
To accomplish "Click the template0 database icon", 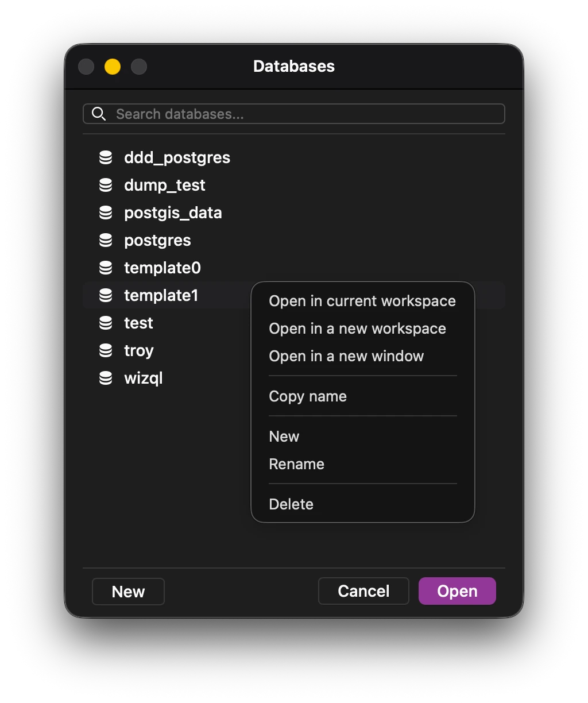I will (x=107, y=268).
